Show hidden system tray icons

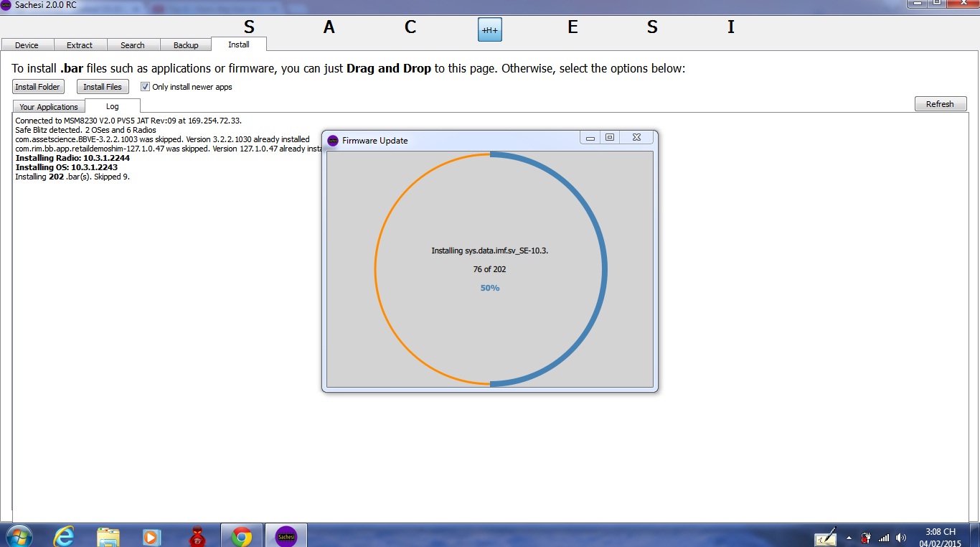click(x=849, y=538)
